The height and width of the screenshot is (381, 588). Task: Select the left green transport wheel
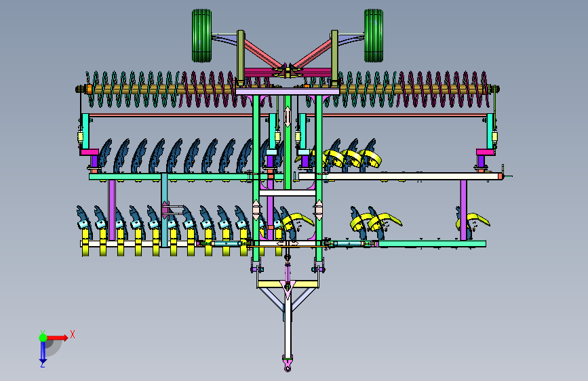click(201, 36)
